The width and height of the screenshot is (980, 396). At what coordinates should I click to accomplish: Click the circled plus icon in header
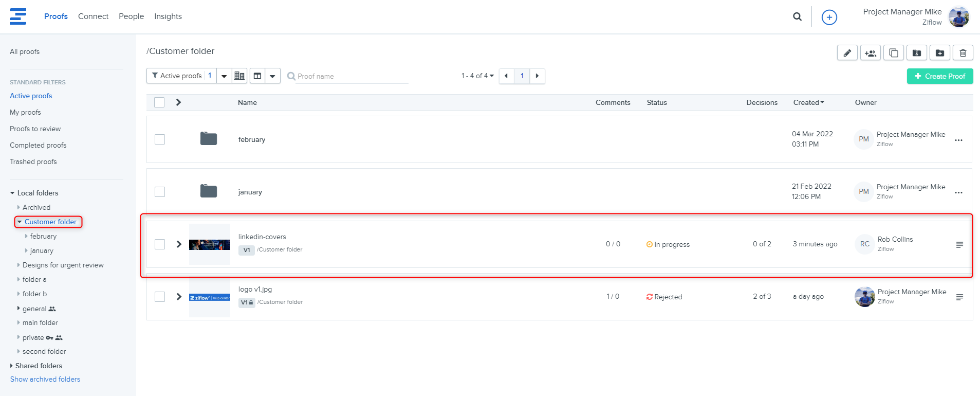coord(829,17)
